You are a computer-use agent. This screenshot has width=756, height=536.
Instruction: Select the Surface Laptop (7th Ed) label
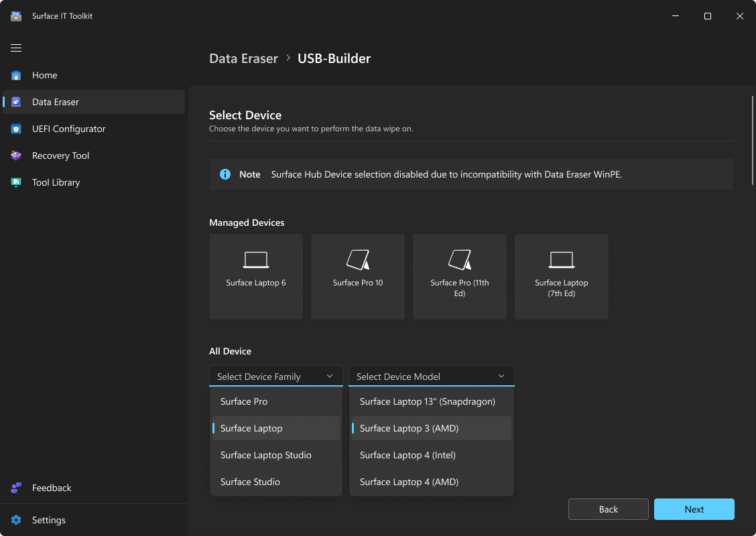tap(561, 287)
